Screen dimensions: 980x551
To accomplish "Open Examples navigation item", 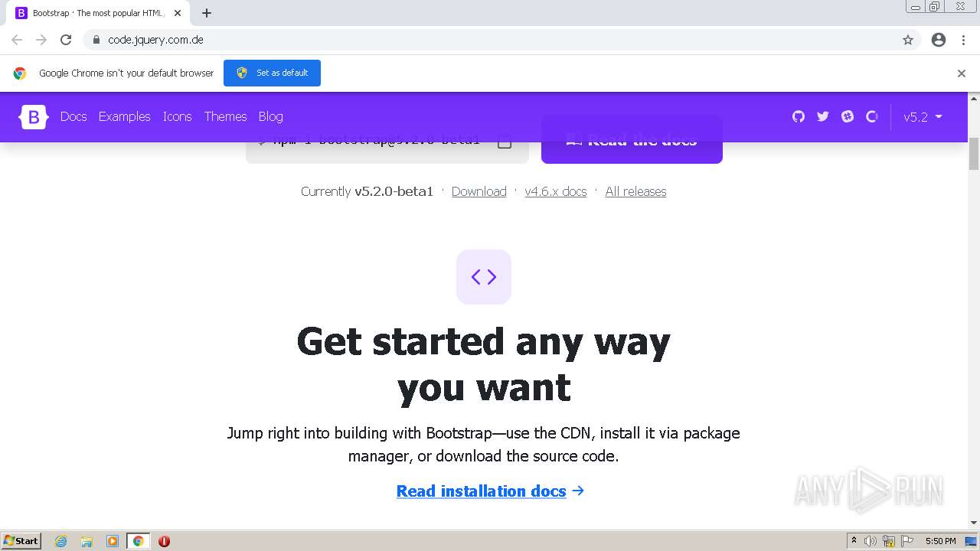I will pos(125,116).
